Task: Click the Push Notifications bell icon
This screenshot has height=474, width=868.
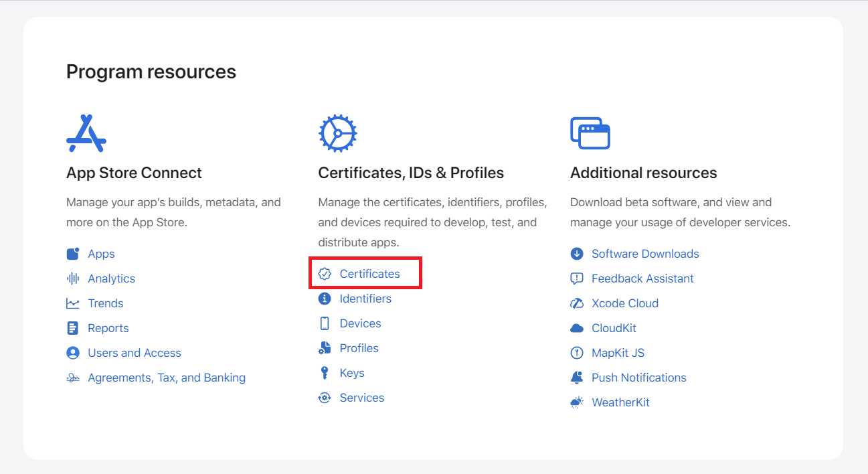Action: pyautogui.click(x=577, y=378)
